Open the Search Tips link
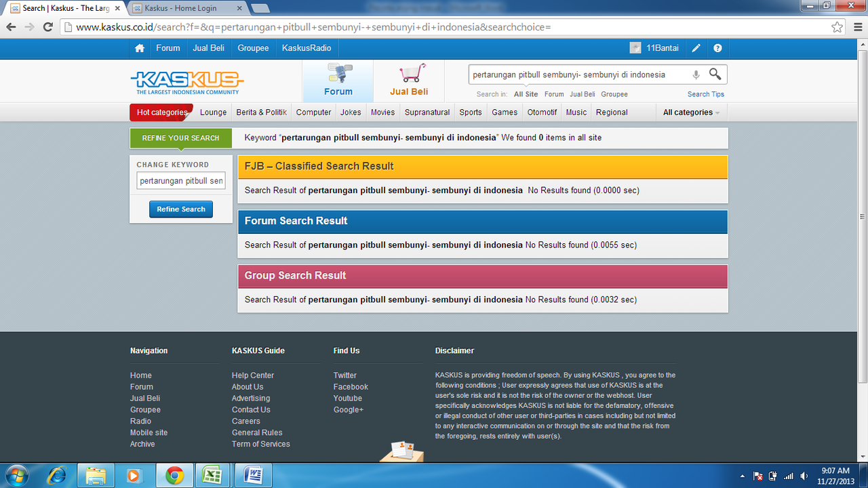This screenshot has width=868, height=488. point(706,94)
